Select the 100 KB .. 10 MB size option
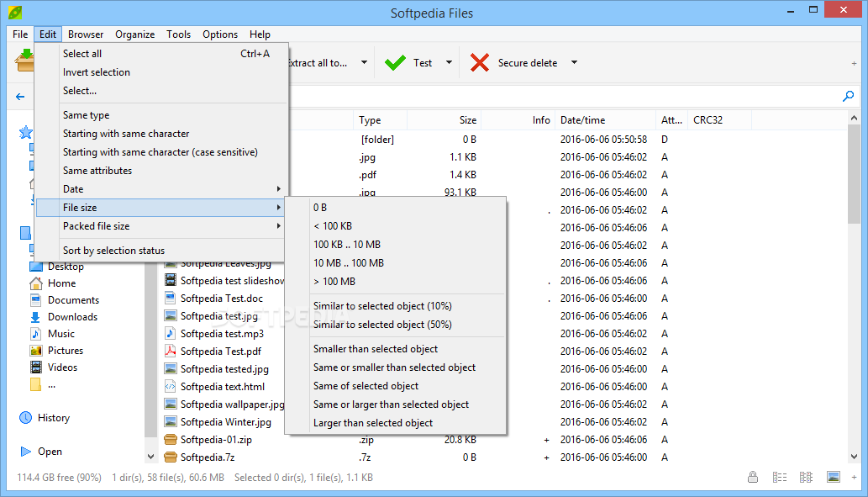This screenshot has height=497, width=868. (x=395, y=245)
